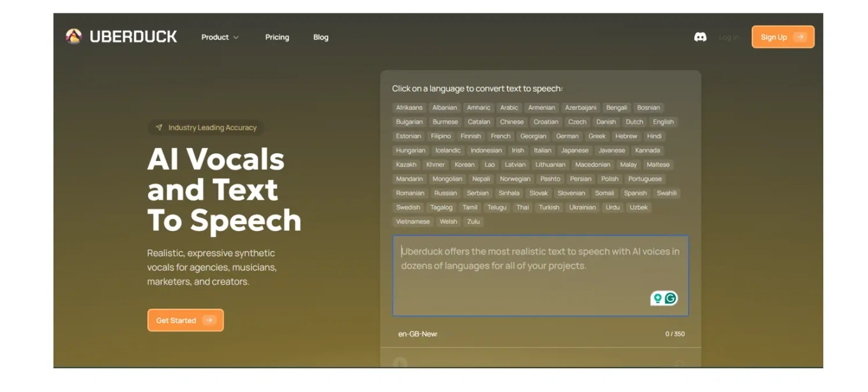This screenshot has width=868, height=392.
Task: Expand the Product menu chevron
Action: [x=236, y=38]
